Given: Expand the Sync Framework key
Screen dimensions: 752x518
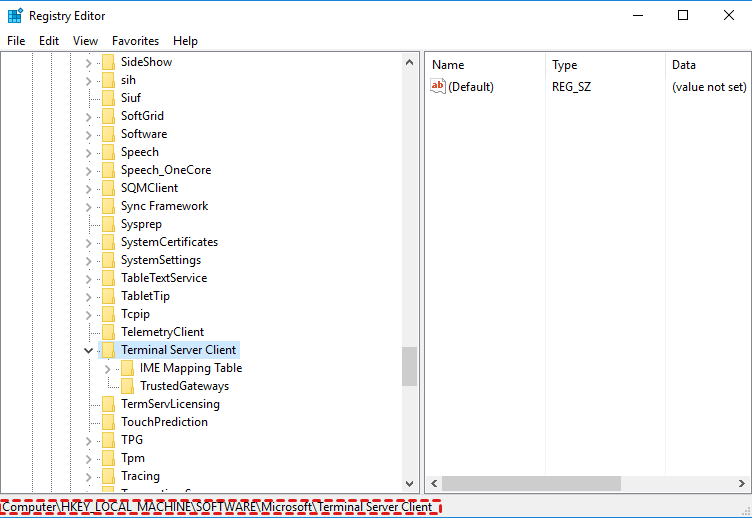Looking at the screenshot, I should (x=88, y=207).
